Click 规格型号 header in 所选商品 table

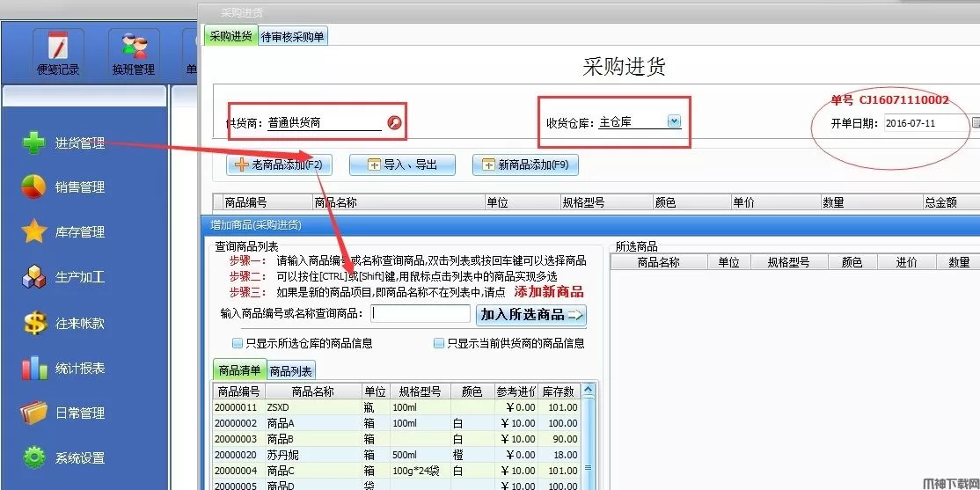(x=789, y=262)
